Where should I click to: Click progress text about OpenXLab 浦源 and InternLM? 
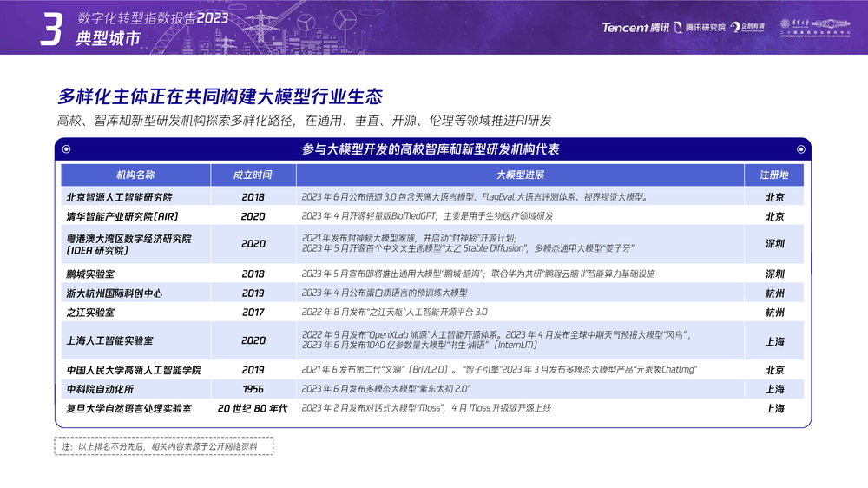496,340
